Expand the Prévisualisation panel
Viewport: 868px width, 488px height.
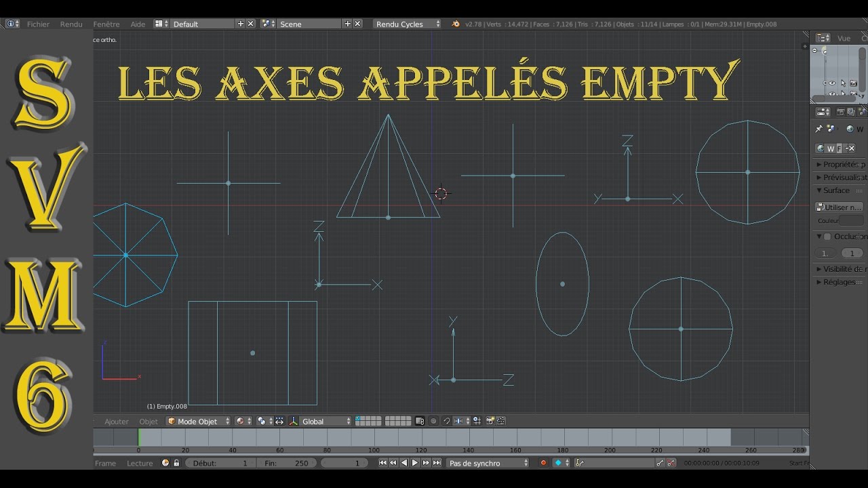840,178
